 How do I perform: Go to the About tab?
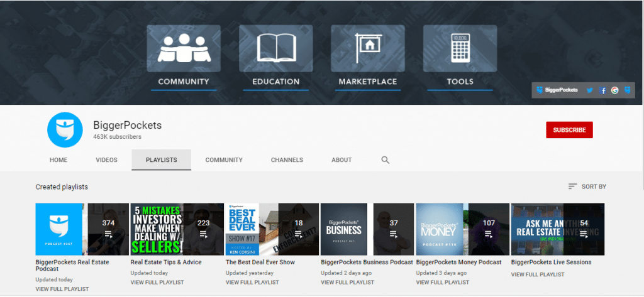click(x=341, y=160)
